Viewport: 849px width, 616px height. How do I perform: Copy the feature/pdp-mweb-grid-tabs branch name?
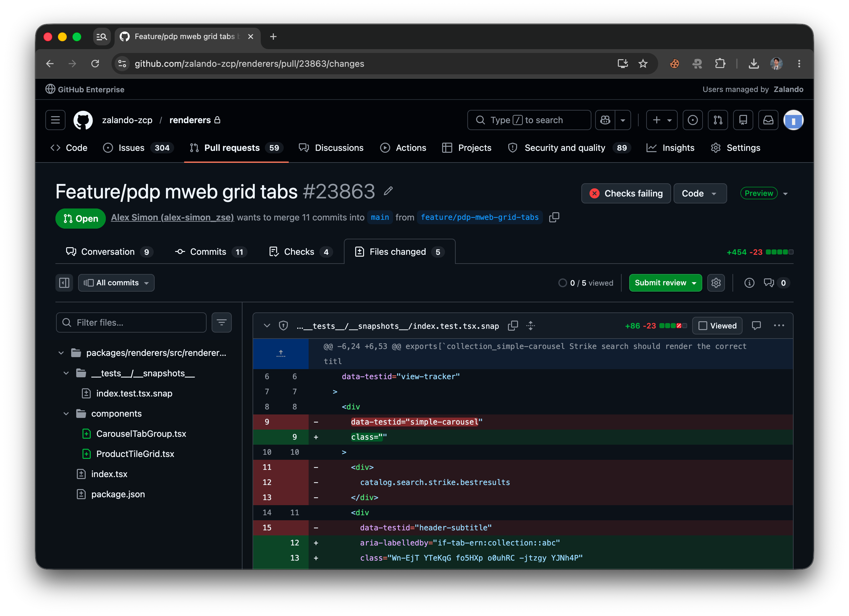click(554, 218)
